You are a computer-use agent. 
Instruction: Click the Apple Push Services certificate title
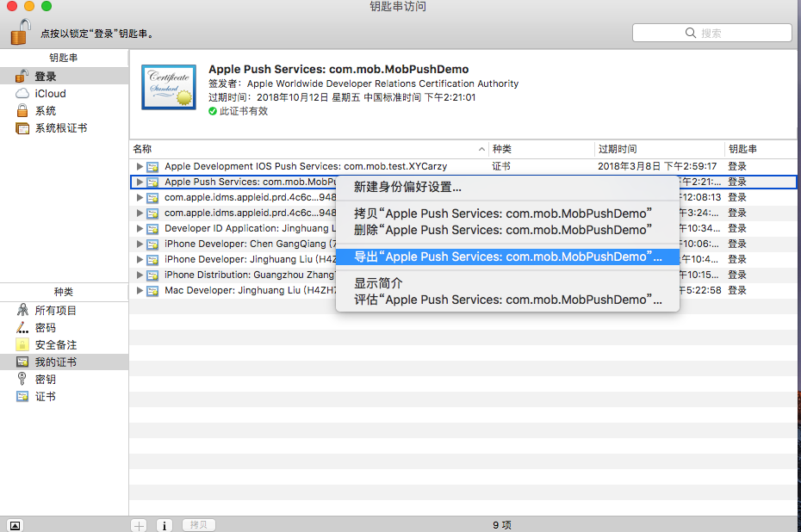point(338,70)
